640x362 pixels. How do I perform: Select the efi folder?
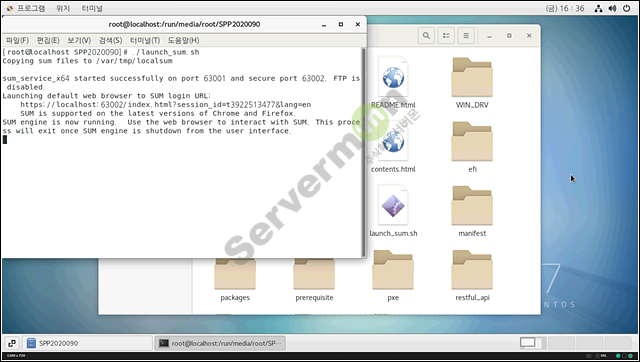[x=472, y=142]
